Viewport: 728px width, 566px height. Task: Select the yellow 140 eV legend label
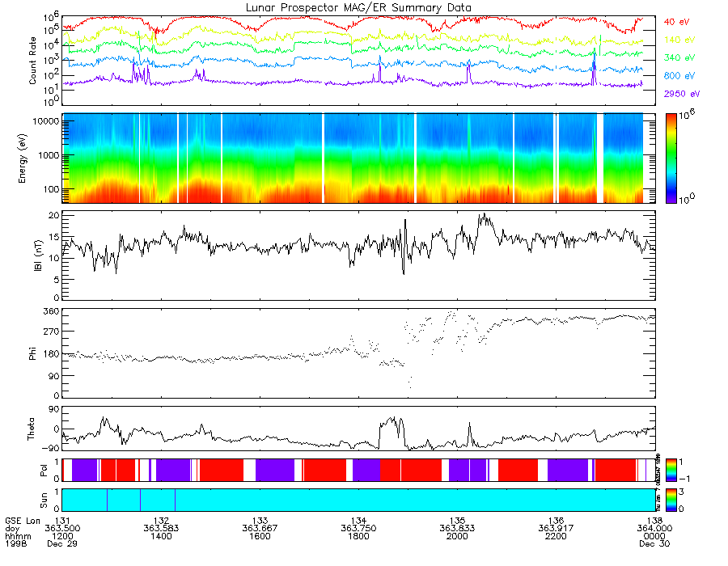point(679,40)
